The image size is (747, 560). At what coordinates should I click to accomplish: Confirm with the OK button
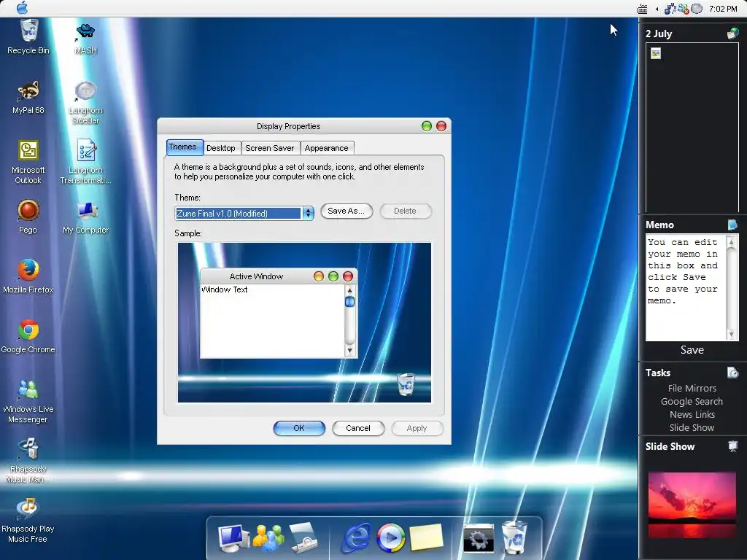[299, 428]
